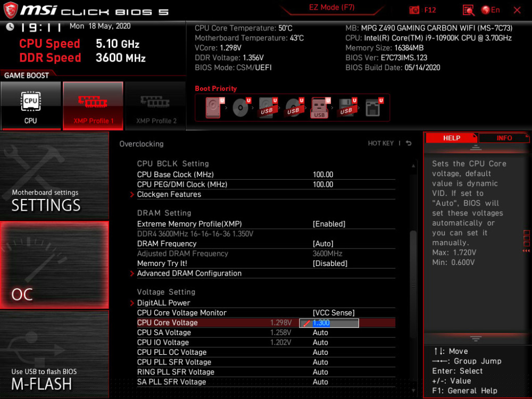Open the HOT KEY list
The width and height of the screenshot is (532, 399).
(381, 143)
